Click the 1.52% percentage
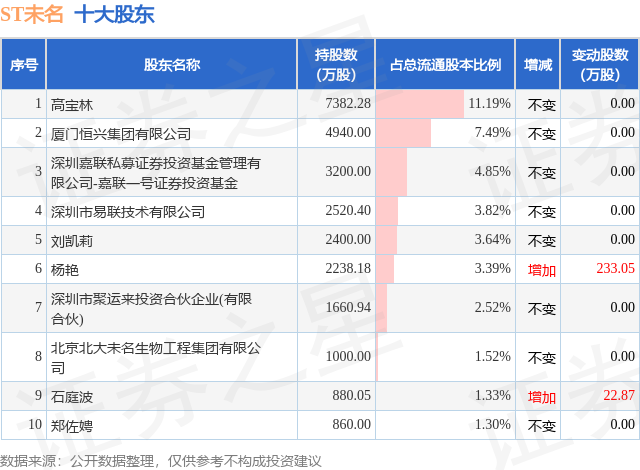 click(x=493, y=356)
